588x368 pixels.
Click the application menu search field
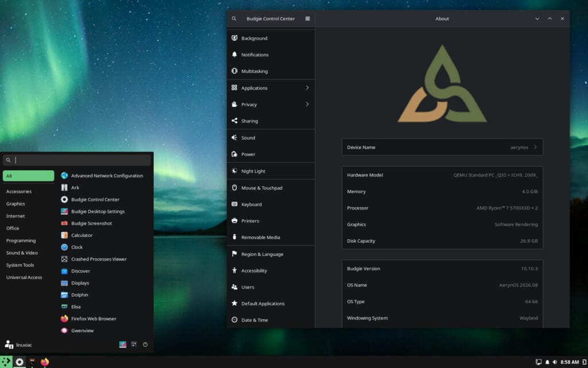click(x=77, y=160)
